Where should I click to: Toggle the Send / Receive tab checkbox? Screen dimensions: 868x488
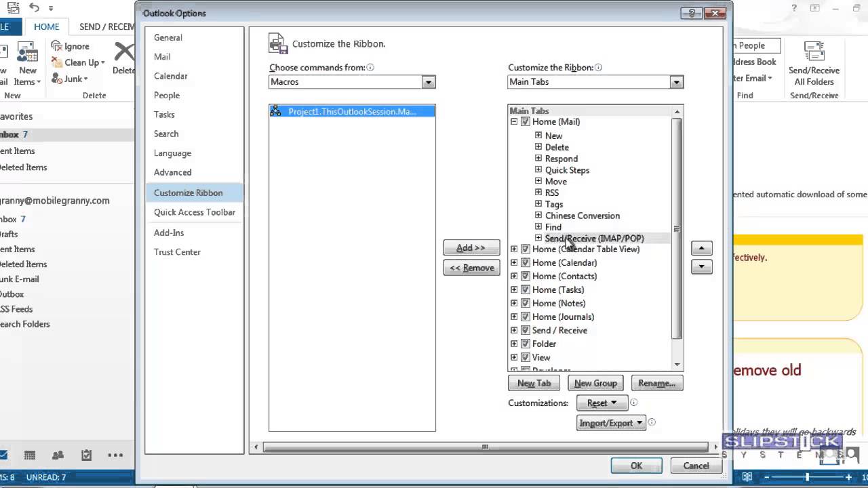tap(525, 331)
